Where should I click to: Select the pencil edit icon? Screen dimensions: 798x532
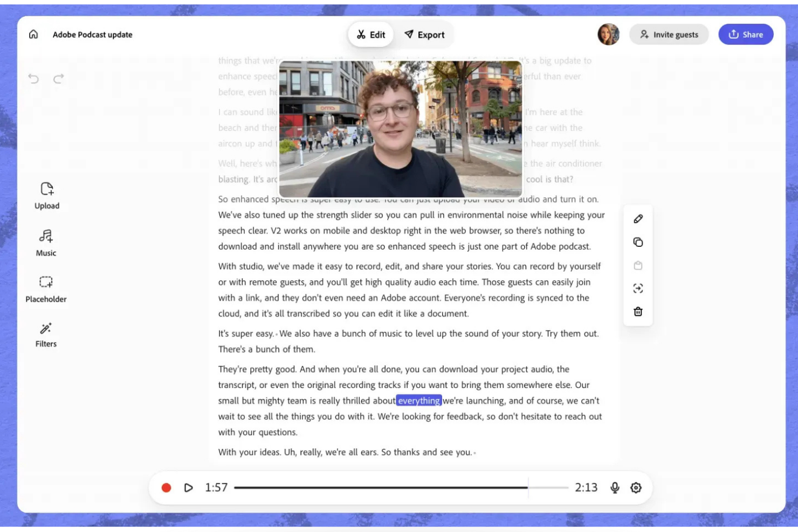638,219
